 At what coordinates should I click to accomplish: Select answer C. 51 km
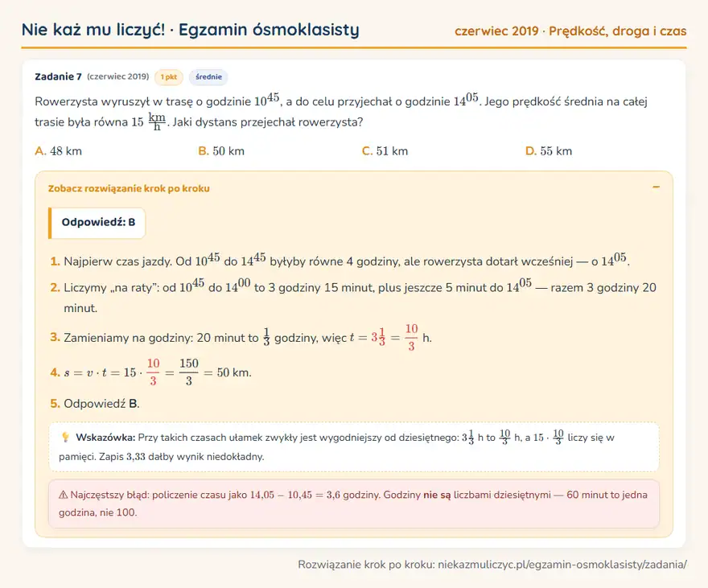385,151
